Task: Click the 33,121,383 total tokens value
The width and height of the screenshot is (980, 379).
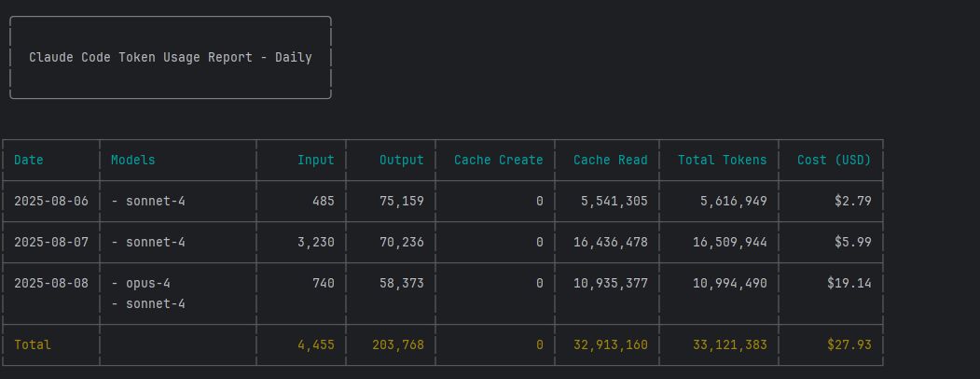Action: coord(729,344)
